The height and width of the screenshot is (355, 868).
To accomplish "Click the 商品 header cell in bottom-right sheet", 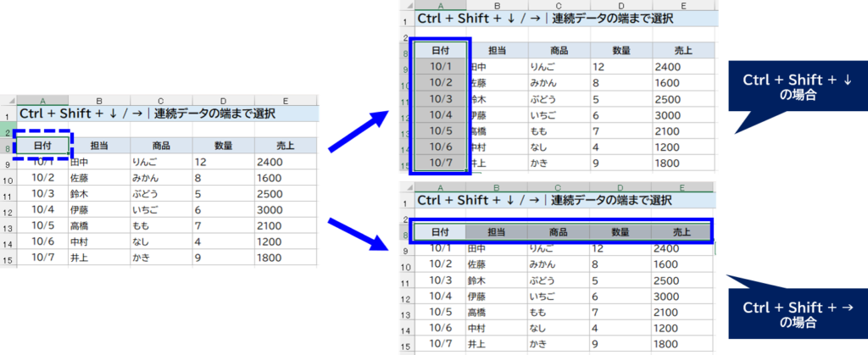I will pyautogui.click(x=559, y=232).
